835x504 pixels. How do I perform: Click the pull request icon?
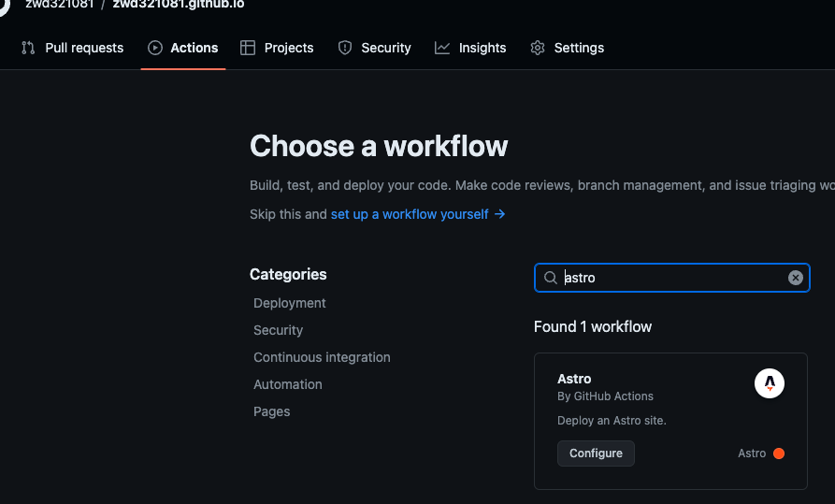pos(28,48)
